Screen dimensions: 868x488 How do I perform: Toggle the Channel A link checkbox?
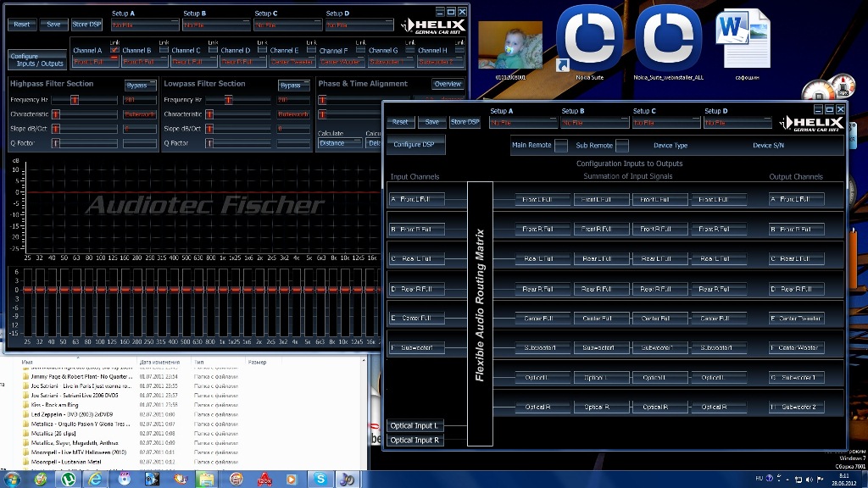click(x=114, y=49)
